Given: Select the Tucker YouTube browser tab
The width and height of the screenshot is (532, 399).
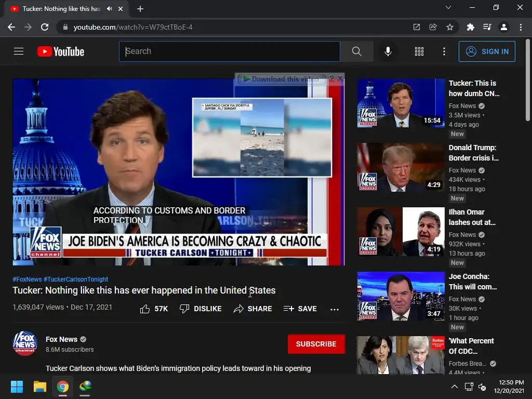Looking at the screenshot, I should [x=66, y=9].
